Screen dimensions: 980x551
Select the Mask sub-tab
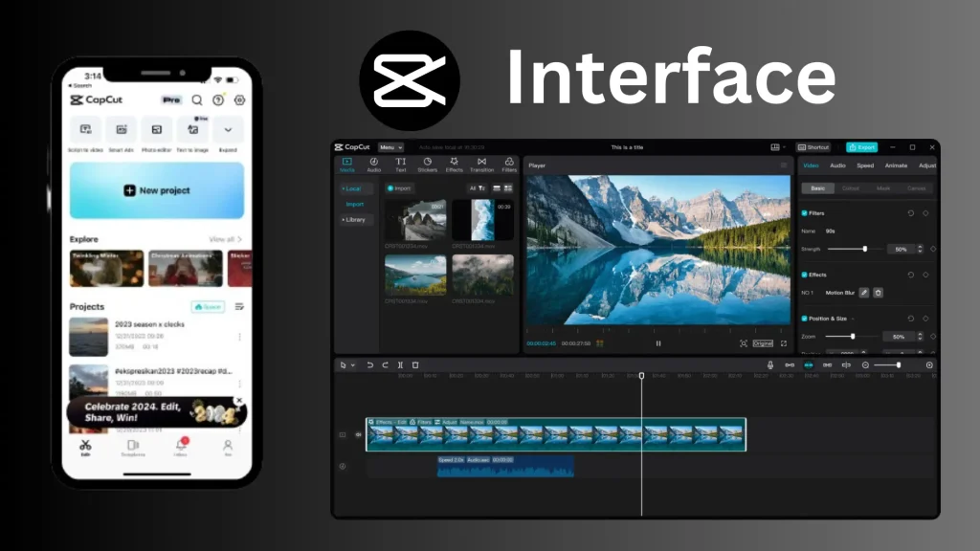(x=883, y=188)
